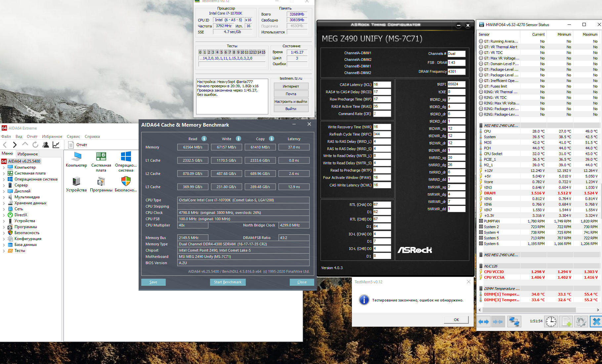Screen dimensions: 602x364
Task: Click Close in the AIDA64 benchmark window
Action: [x=302, y=282]
